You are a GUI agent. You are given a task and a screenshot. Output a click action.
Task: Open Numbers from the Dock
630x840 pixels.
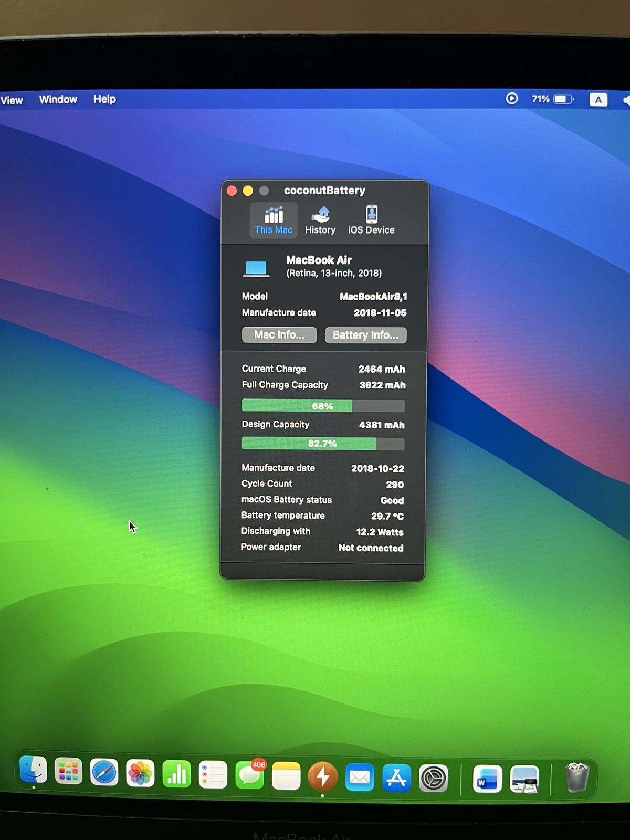[x=176, y=774]
